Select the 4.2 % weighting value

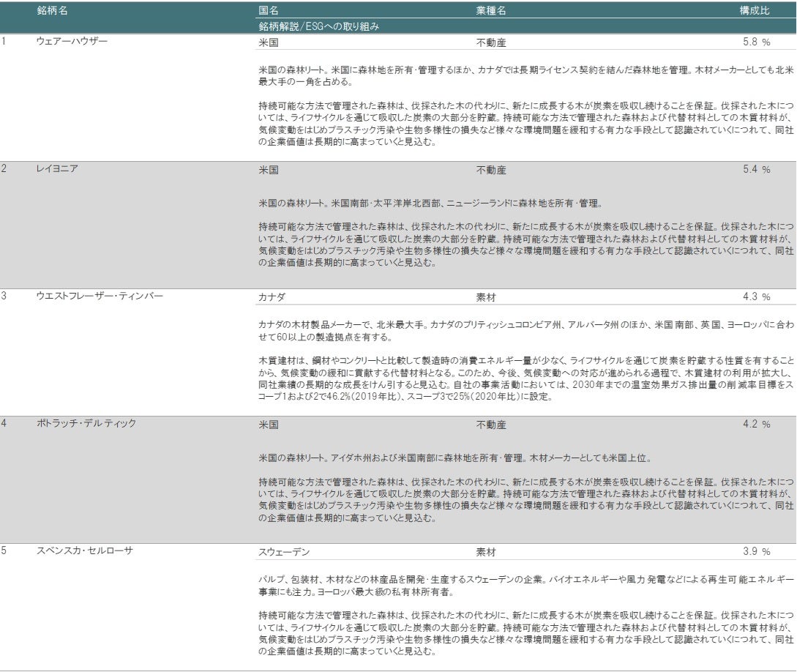(x=756, y=425)
